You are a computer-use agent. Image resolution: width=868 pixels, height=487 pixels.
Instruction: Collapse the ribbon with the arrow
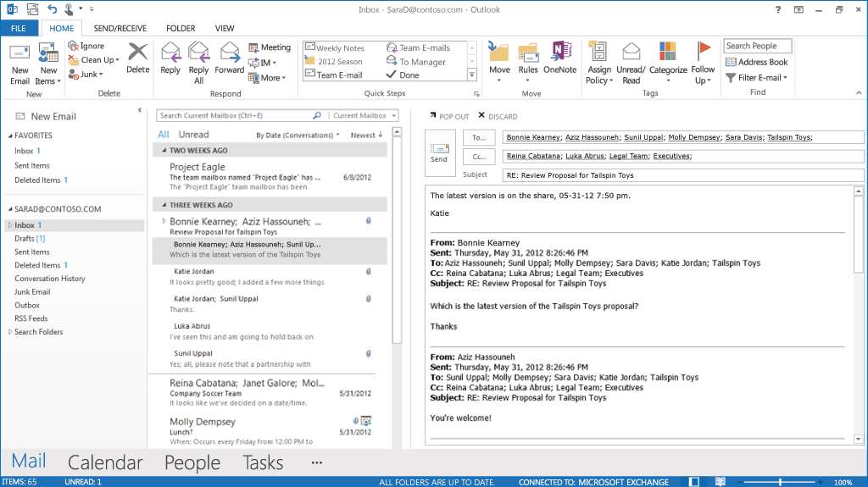[859, 93]
